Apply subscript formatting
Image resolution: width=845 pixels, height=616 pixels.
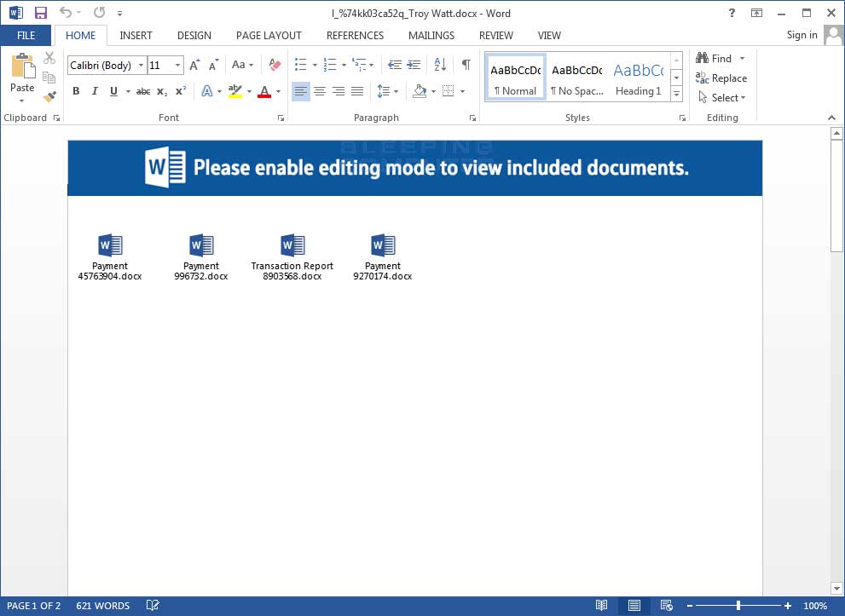tap(162, 91)
